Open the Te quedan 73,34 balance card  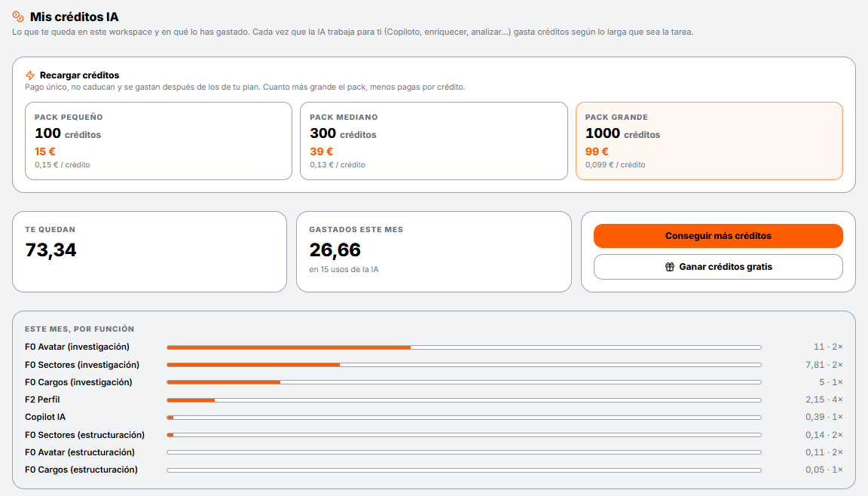[149, 252]
